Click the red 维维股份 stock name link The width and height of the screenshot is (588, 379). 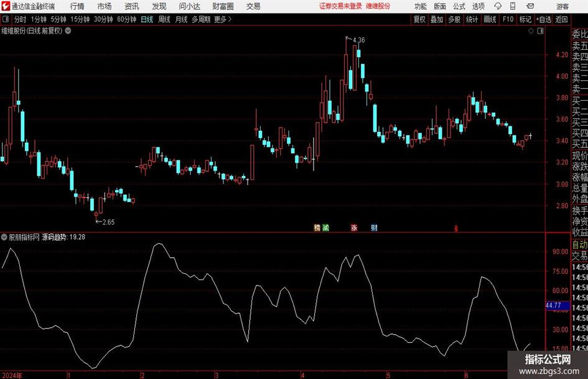[x=378, y=6]
